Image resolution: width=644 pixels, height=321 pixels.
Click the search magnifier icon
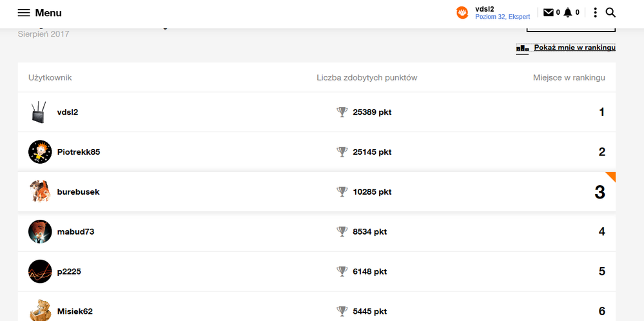pos(610,12)
